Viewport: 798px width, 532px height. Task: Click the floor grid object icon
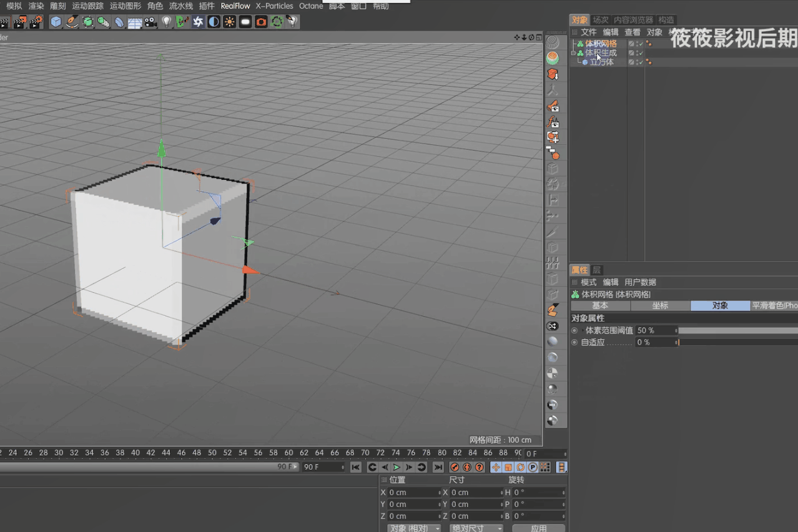pyautogui.click(x=135, y=22)
